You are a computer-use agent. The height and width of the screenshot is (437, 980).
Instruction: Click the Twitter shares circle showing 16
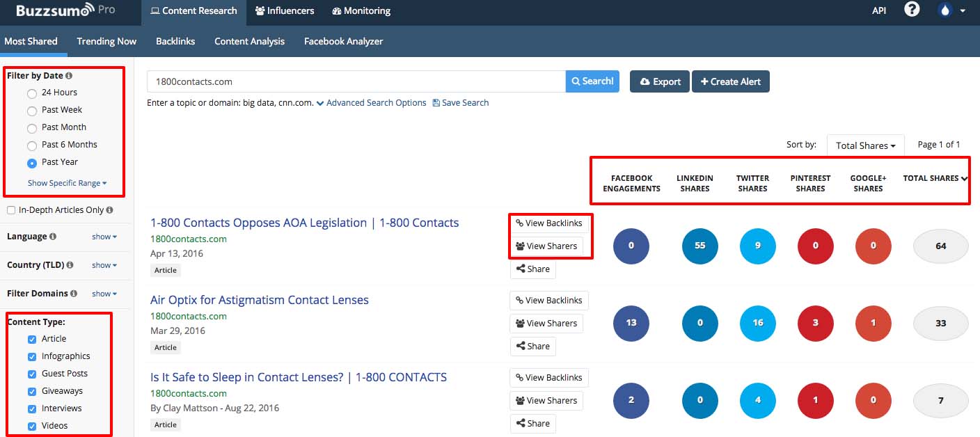pyautogui.click(x=758, y=323)
